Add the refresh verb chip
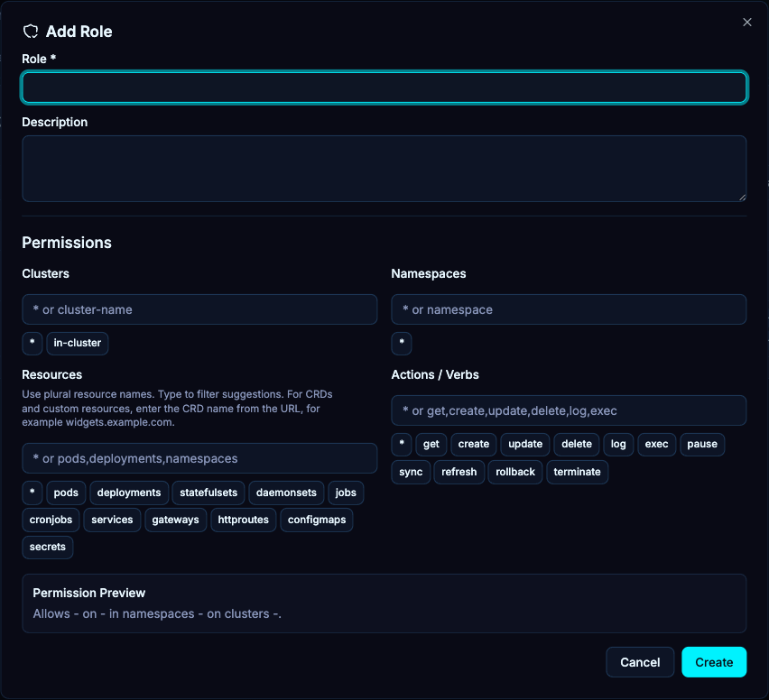 pyautogui.click(x=459, y=472)
